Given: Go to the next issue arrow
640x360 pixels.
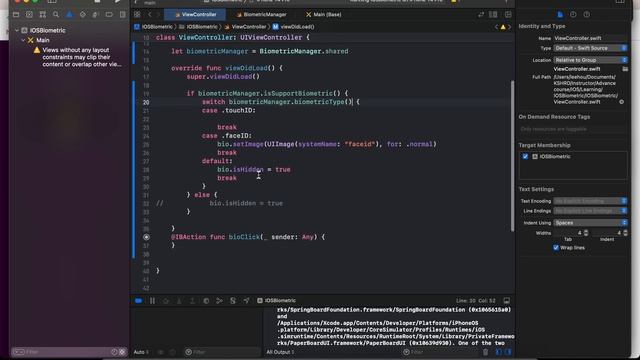Looking at the screenshot, I should (509, 27).
